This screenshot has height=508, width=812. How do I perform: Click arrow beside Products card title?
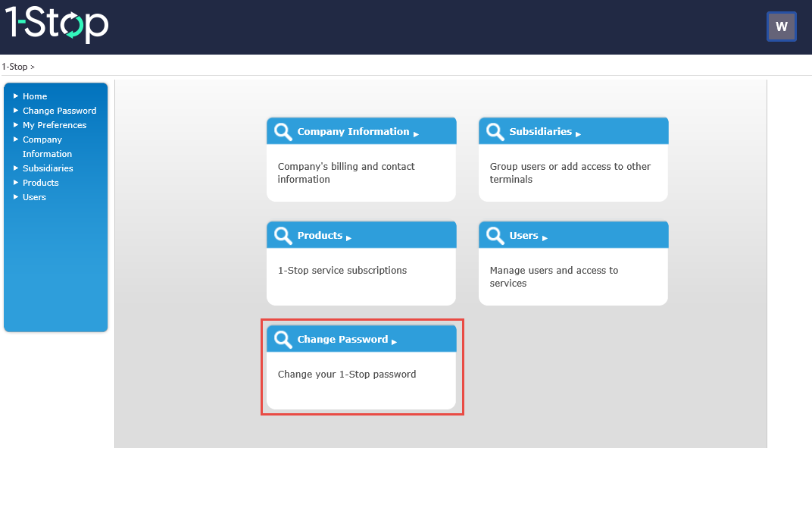coord(348,238)
